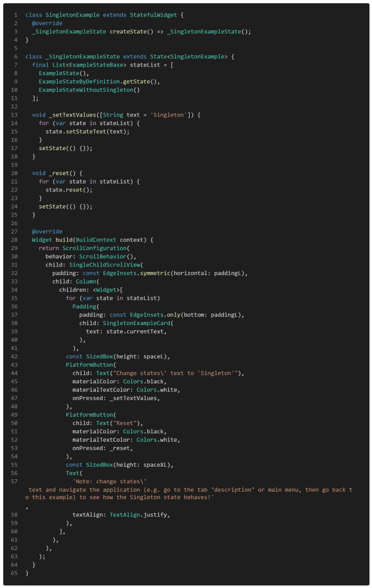Viewport: 372px width, 588px height.
Task: Click the "Reset" string on line 50
Action: pyautogui.click(x=125, y=423)
